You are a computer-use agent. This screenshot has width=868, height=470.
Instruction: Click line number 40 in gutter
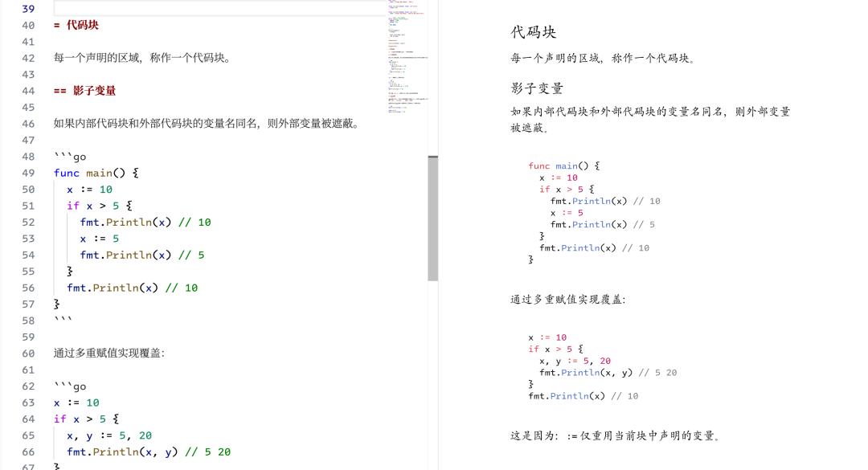27,26
